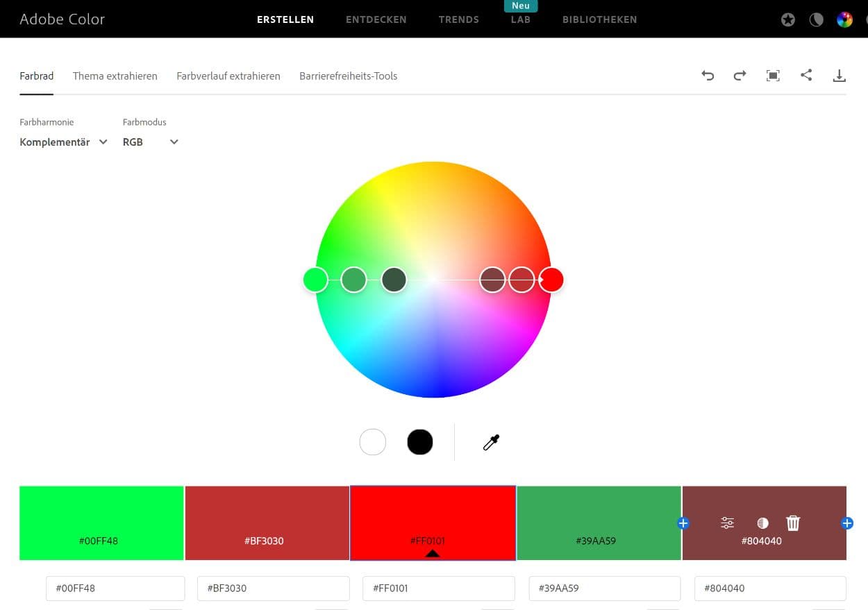Expand the Farbharmonie Komplementär dropdown

[x=64, y=142]
